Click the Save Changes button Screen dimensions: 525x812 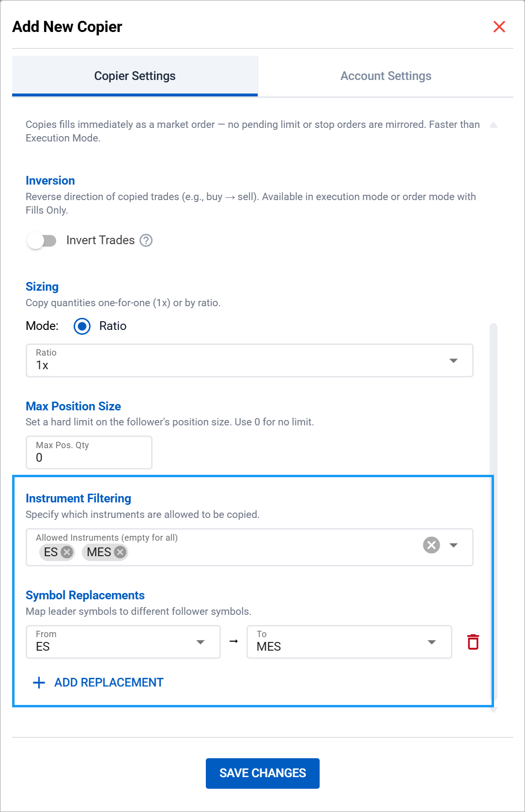tap(262, 773)
